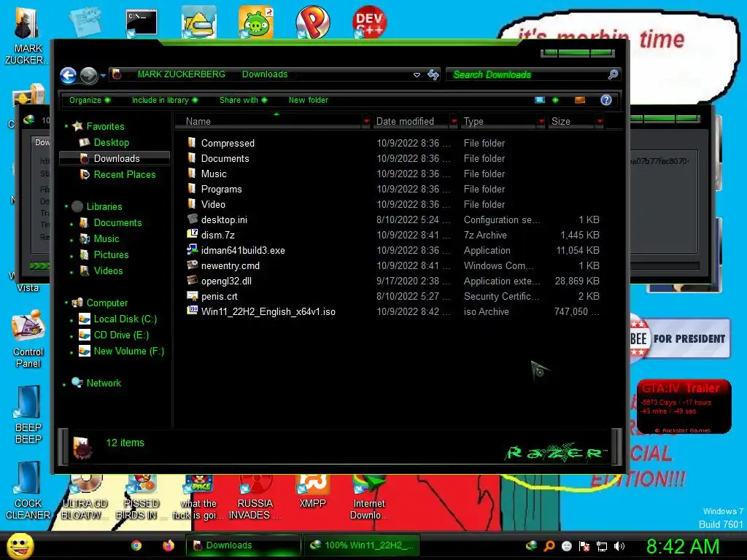Select the newentry.cmd file icon

192,265
